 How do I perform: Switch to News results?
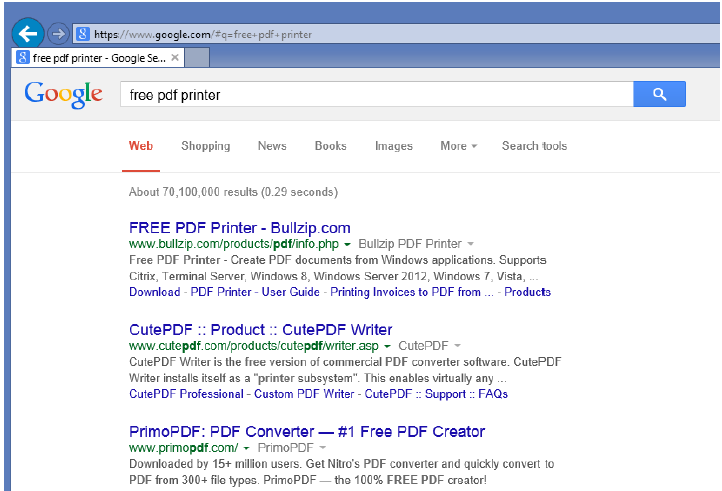click(x=272, y=146)
